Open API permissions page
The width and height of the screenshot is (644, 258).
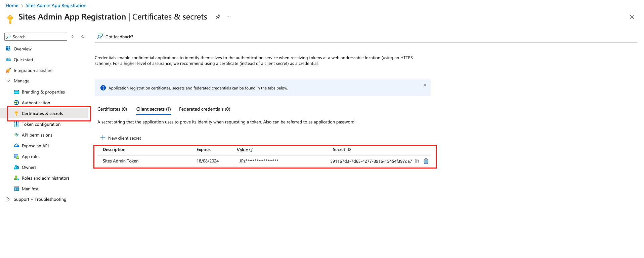point(37,135)
